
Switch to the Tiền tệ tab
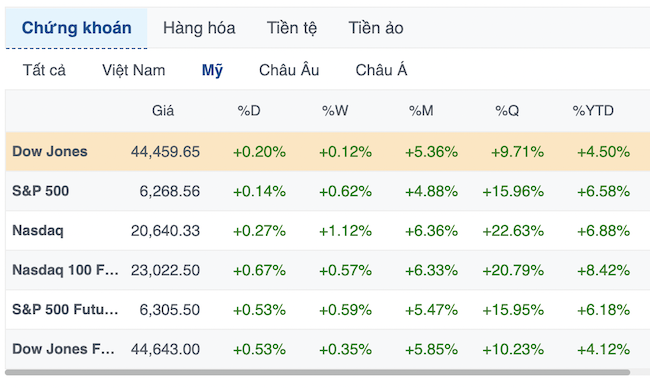(x=292, y=28)
